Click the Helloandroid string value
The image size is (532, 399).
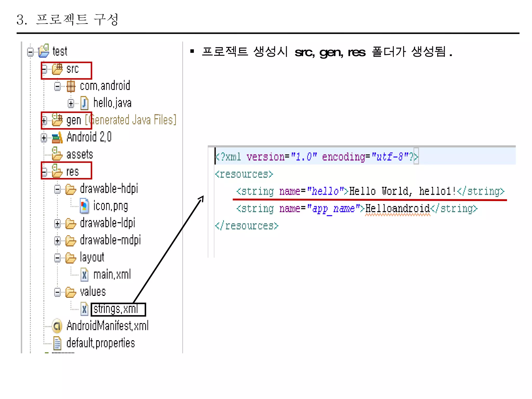pos(398,209)
